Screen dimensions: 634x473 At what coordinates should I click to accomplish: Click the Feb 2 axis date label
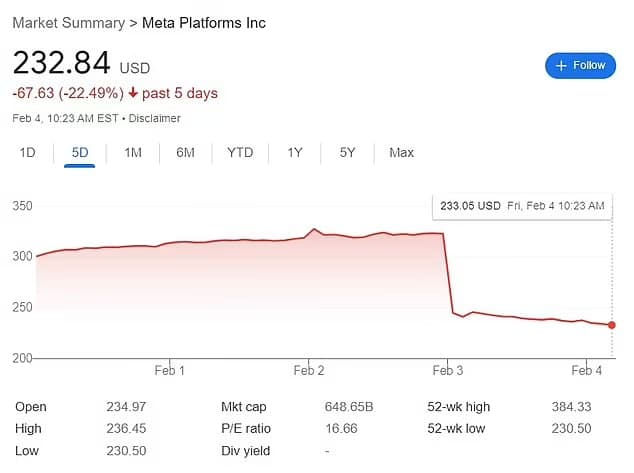pos(309,371)
